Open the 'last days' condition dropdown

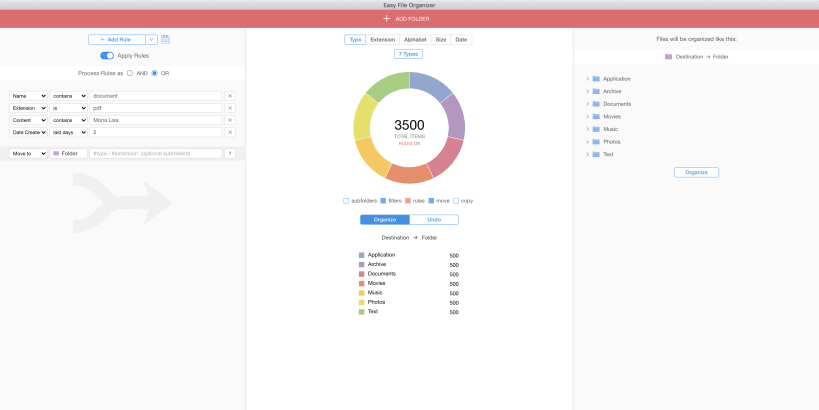68,132
